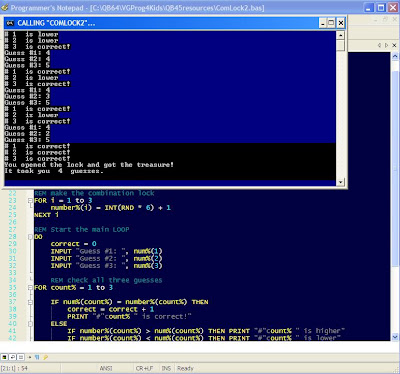The height and width of the screenshot is (374, 400).
Task: Click the INPUT "Guess #1:" code line
Action: pos(107,251)
